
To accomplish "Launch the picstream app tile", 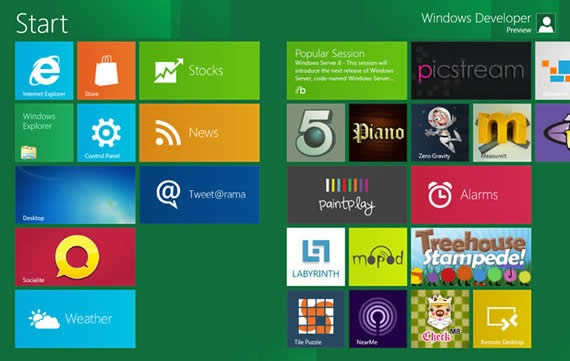I will [x=471, y=71].
